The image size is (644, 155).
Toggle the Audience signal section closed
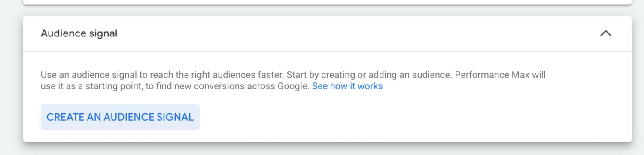coord(605,33)
